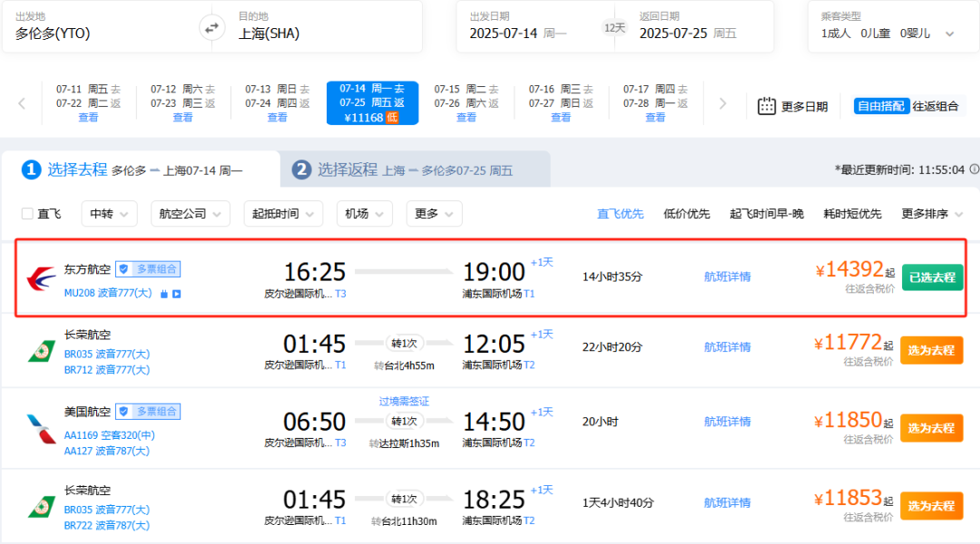Select the 07-17 / 07-28 date option
This screenshot has width=980, height=544.
click(655, 103)
